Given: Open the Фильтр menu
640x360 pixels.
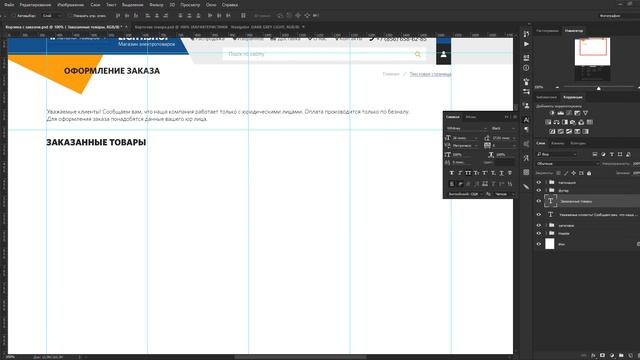Looking at the screenshot, I should [156, 5].
